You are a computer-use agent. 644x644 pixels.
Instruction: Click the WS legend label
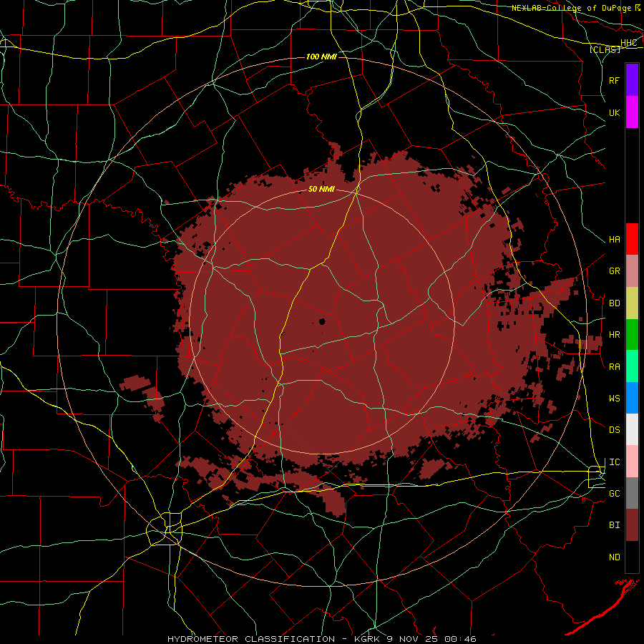[615, 399]
